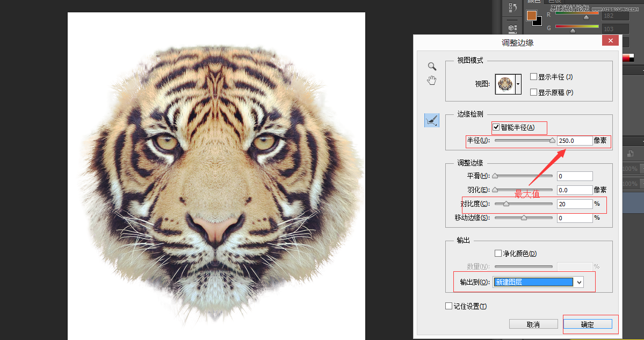Click the G value field showing 103

click(x=615, y=29)
